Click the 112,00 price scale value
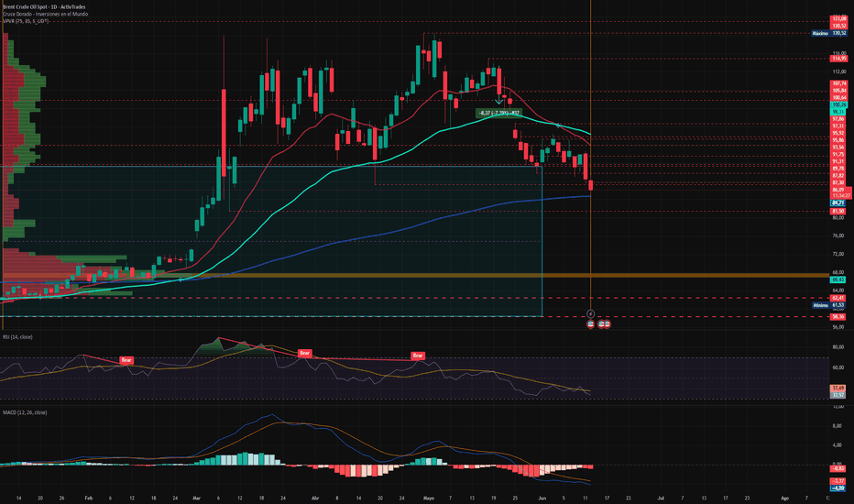 point(839,71)
